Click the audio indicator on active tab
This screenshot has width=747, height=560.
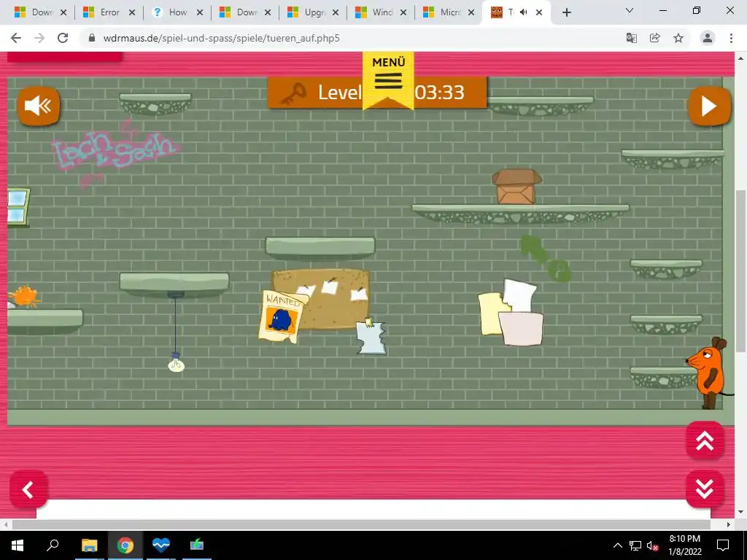[524, 12]
